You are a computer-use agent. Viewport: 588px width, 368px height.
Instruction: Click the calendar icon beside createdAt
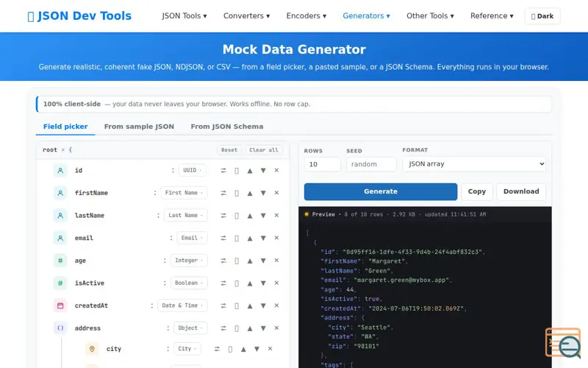(x=60, y=305)
